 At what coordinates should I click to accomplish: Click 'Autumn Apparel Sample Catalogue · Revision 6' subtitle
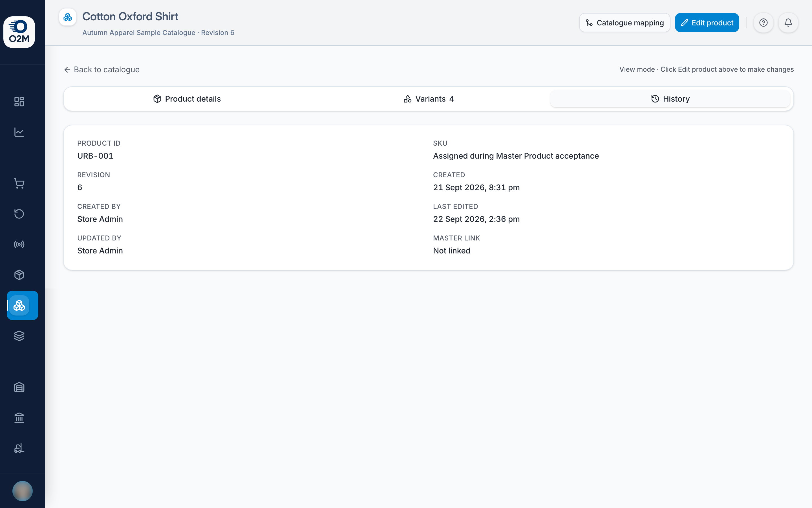[x=158, y=32]
